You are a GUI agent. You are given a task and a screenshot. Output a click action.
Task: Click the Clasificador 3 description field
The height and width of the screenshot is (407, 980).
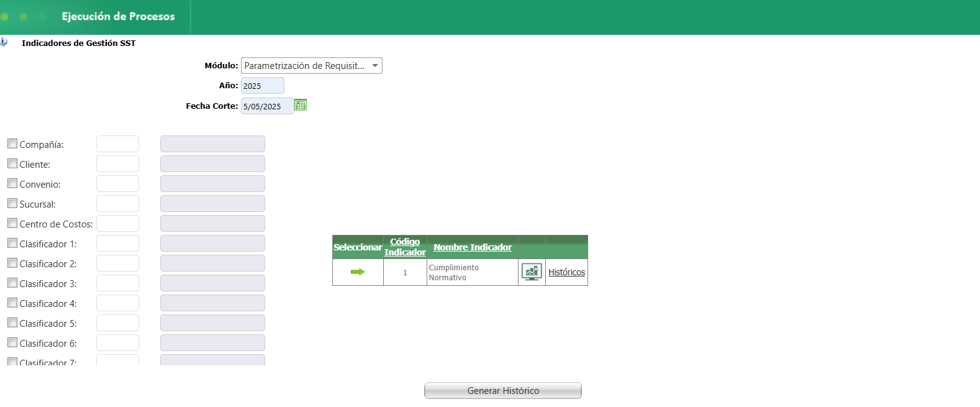(x=212, y=283)
